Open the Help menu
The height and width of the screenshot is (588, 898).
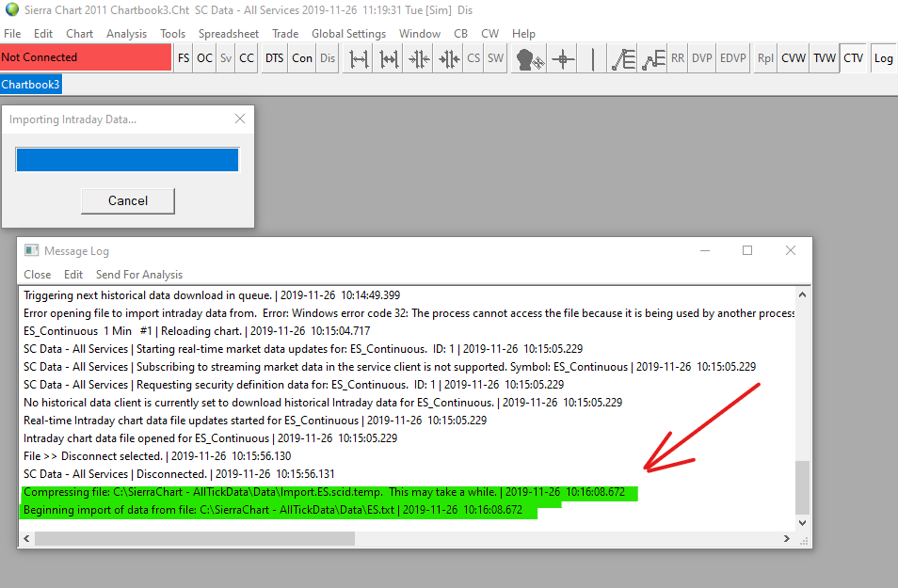click(523, 34)
